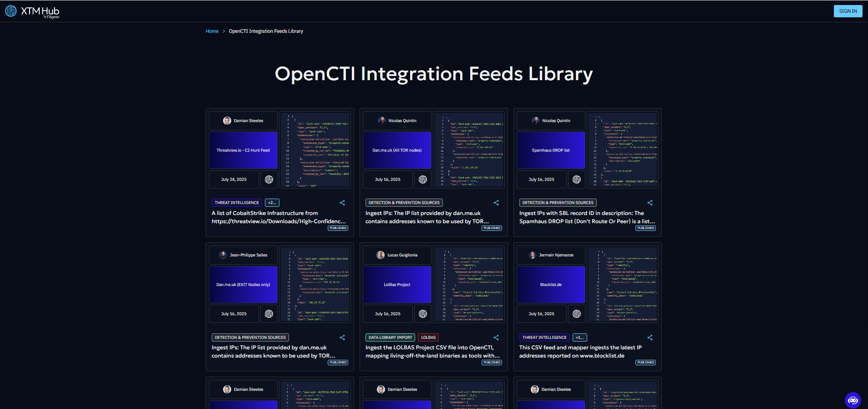Click Jermain Njemanze avatar
The image size is (868, 409).
pos(533,255)
